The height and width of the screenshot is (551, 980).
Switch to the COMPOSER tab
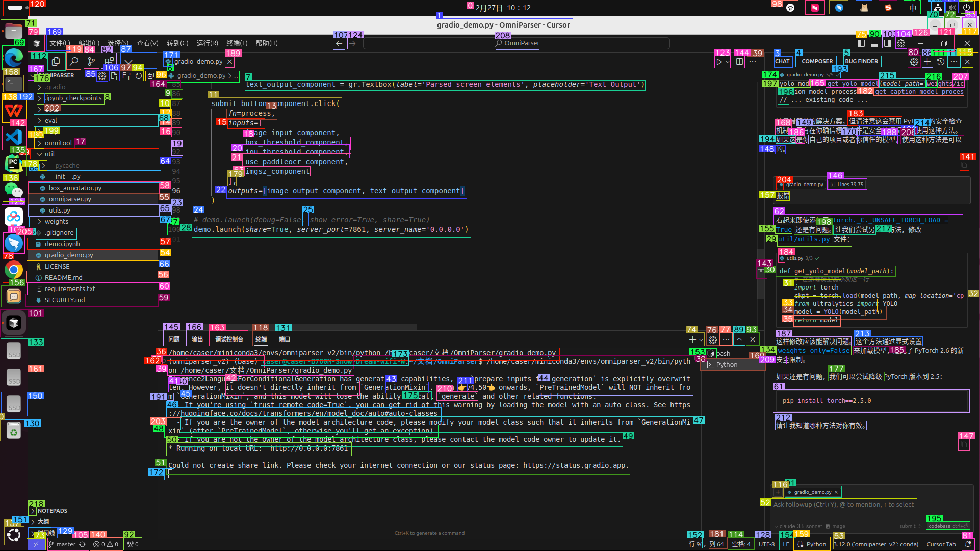(x=817, y=61)
